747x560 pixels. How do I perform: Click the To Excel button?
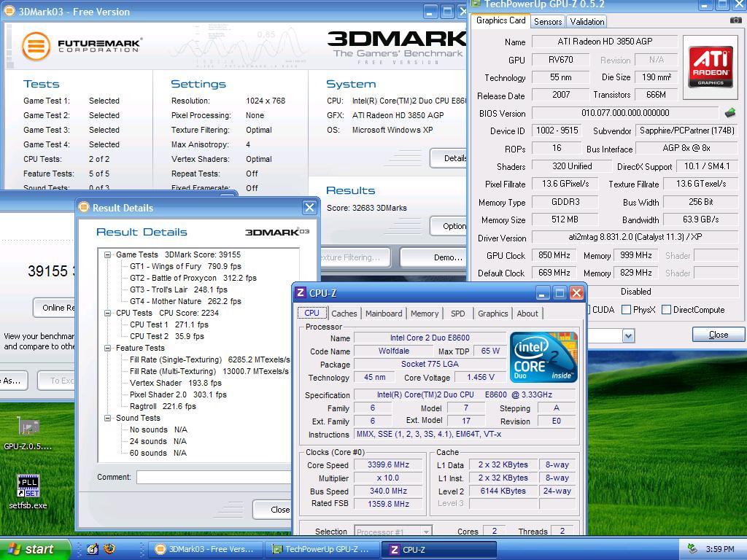click(x=56, y=381)
